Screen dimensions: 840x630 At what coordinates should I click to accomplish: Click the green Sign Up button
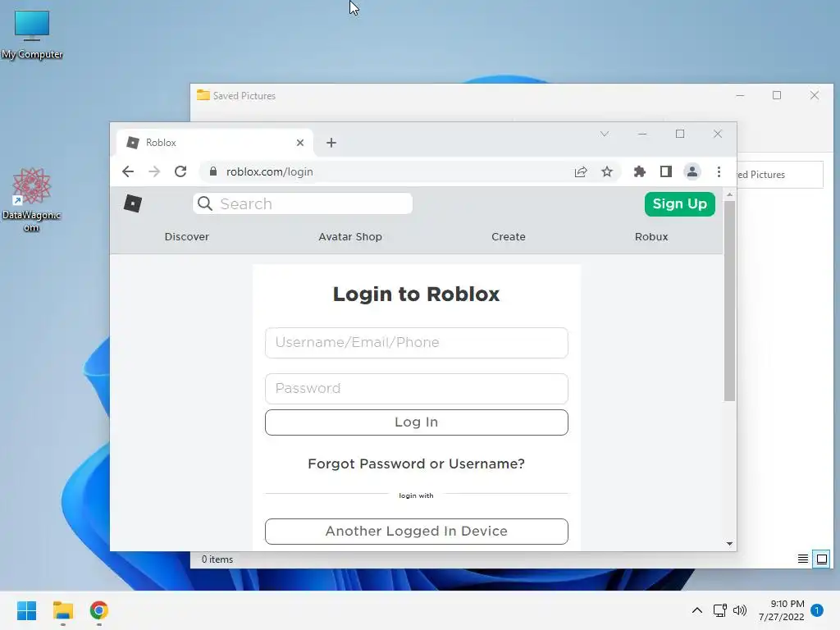(680, 204)
